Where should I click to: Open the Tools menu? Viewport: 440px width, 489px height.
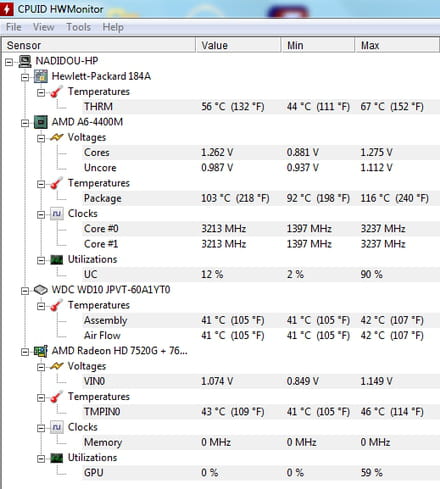click(x=79, y=27)
